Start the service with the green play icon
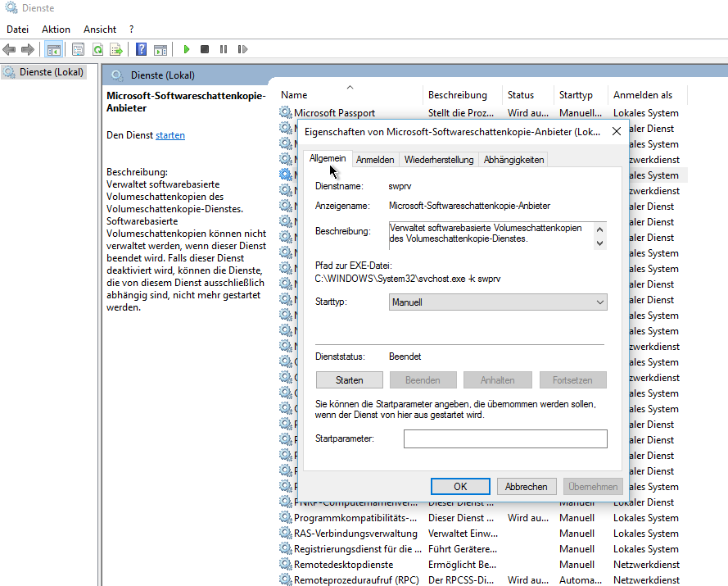The width and height of the screenshot is (728, 586). coord(187,49)
